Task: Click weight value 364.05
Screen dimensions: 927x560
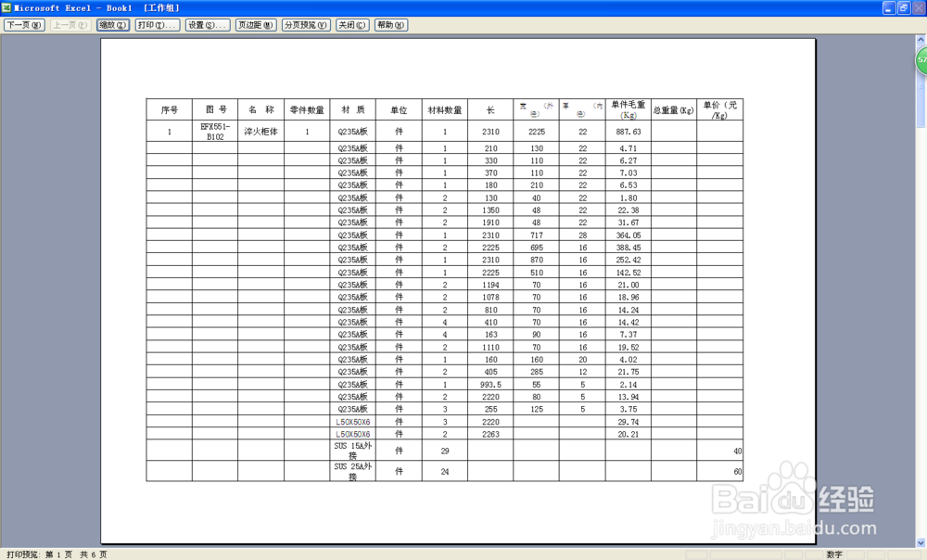Action: pyautogui.click(x=628, y=235)
